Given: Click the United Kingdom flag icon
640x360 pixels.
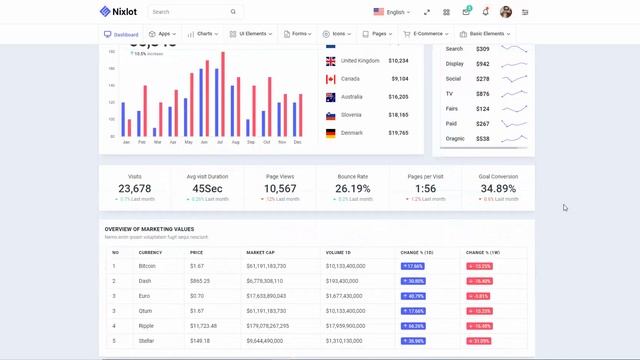Looking at the screenshot, I should point(331,61).
